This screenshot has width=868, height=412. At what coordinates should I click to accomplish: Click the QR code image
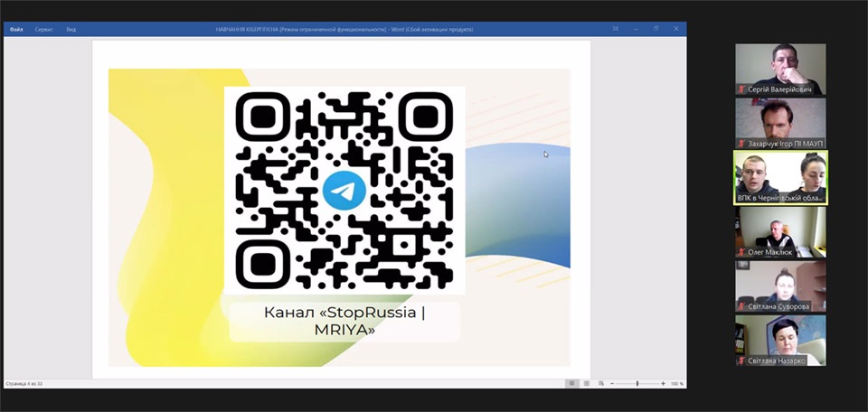pyautogui.click(x=344, y=191)
